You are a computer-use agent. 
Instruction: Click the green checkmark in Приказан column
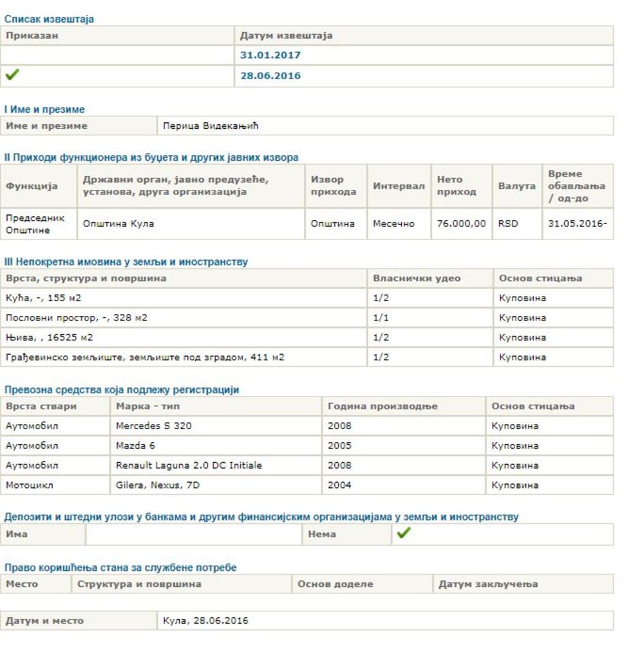pos(12,75)
